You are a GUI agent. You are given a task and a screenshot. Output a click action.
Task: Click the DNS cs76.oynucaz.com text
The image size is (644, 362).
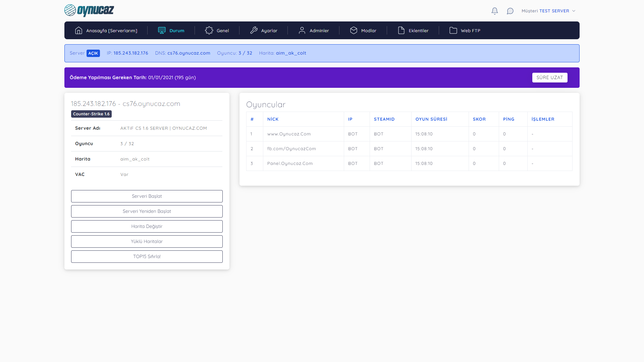(182, 53)
